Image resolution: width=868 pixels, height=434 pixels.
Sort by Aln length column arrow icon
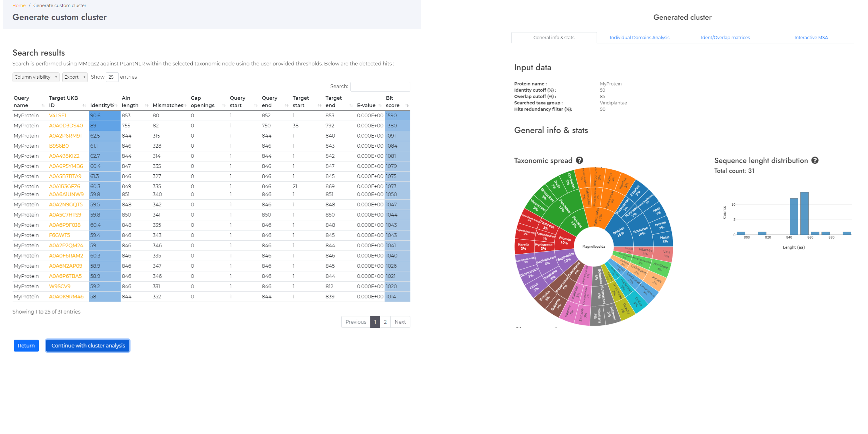[x=147, y=106]
